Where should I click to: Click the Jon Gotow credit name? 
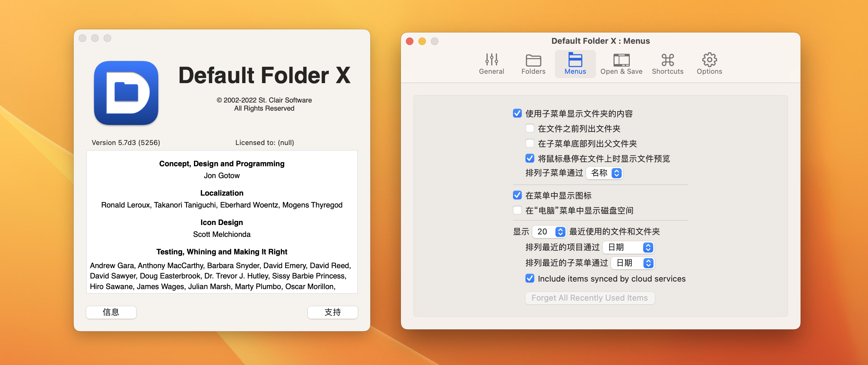coord(221,176)
